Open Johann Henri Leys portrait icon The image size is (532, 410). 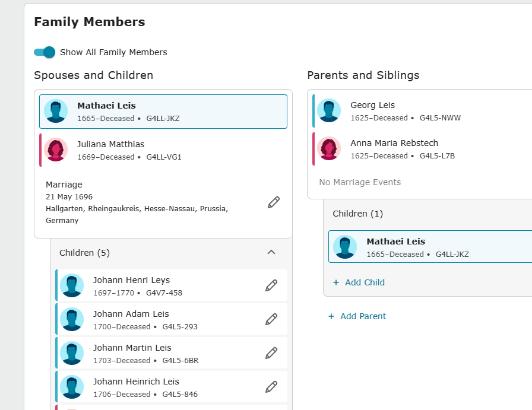point(72,285)
